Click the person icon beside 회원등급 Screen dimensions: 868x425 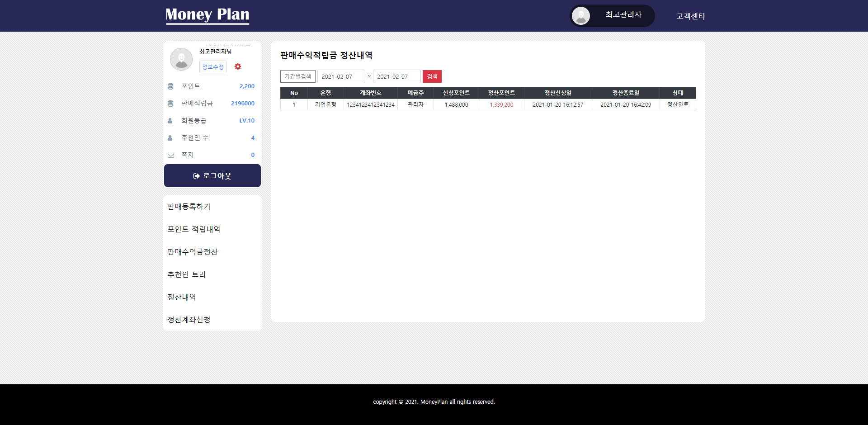pyautogui.click(x=170, y=121)
